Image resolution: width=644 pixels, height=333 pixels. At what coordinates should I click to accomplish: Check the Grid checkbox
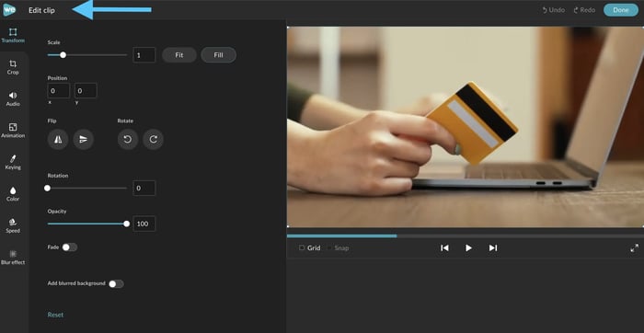click(302, 248)
